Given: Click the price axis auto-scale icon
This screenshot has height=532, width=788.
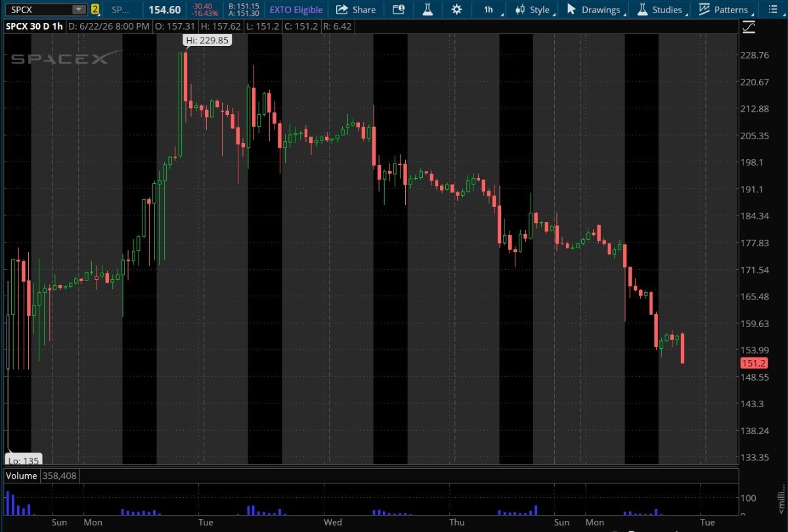Looking at the screenshot, I should click(x=749, y=27).
